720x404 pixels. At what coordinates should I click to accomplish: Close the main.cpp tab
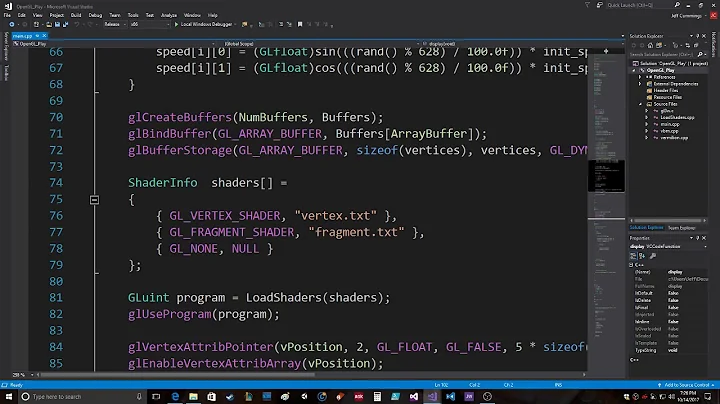coord(44,36)
